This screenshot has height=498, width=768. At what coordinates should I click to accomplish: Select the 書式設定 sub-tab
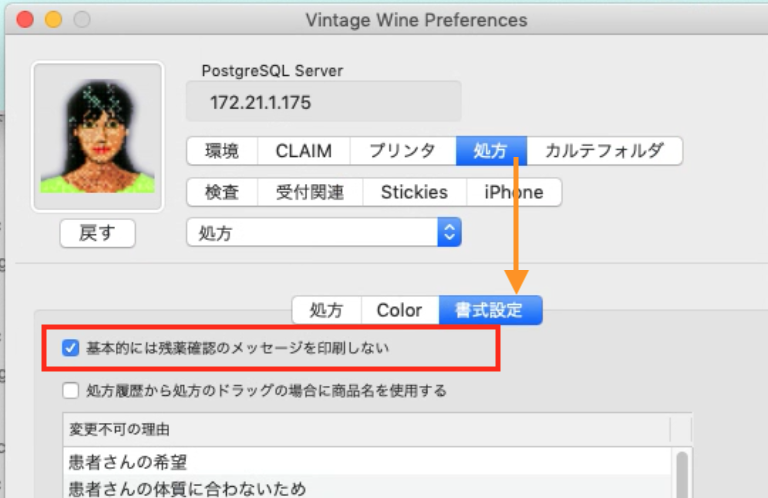click(x=489, y=310)
